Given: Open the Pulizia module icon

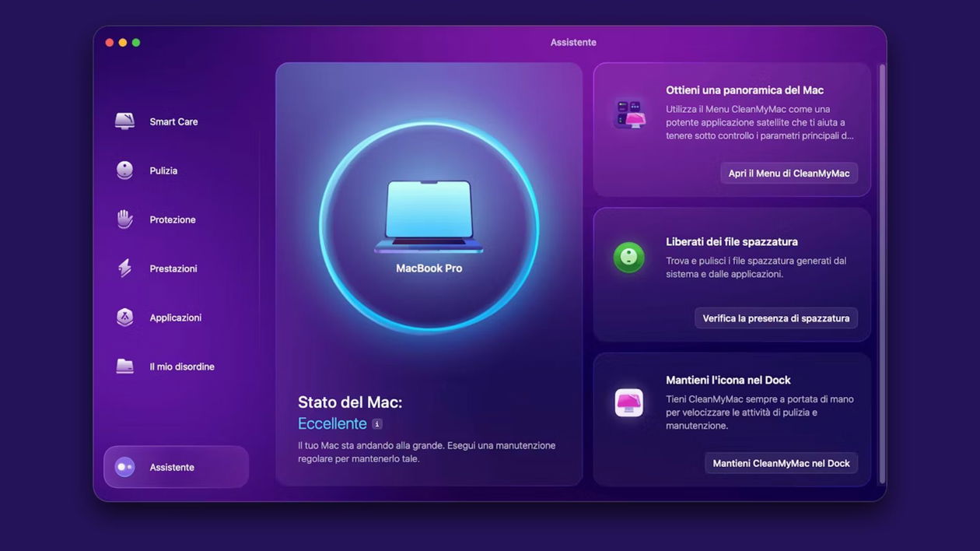Looking at the screenshot, I should coord(124,170).
